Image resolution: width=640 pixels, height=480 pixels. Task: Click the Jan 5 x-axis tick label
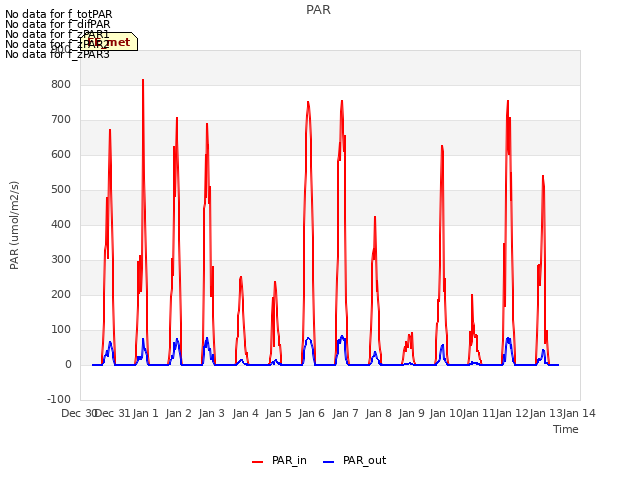tap(278, 413)
